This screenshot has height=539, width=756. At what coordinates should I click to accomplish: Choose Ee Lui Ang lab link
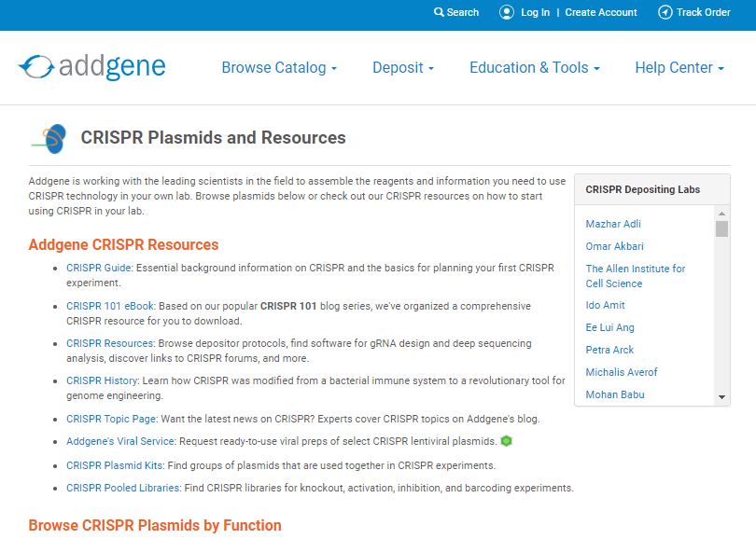609,327
